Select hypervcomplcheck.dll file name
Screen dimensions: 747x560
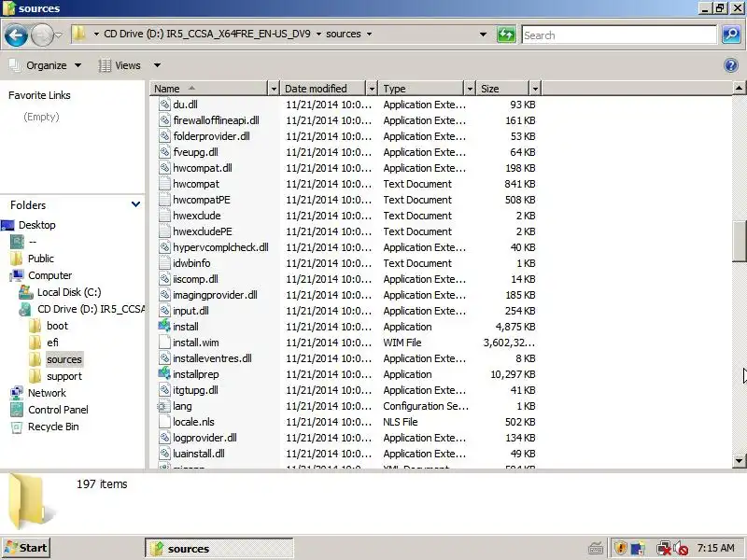click(220, 247)
